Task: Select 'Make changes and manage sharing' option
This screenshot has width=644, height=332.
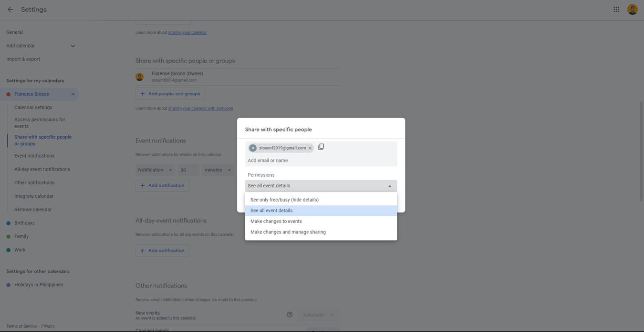Action: [x=288, y=232]
